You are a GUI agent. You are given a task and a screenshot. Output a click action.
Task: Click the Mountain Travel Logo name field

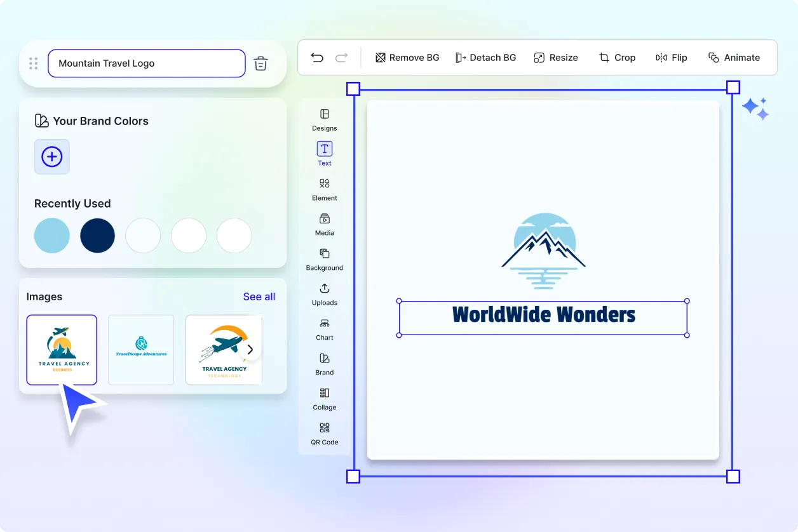pyautogui.click(x=146, y=63)
